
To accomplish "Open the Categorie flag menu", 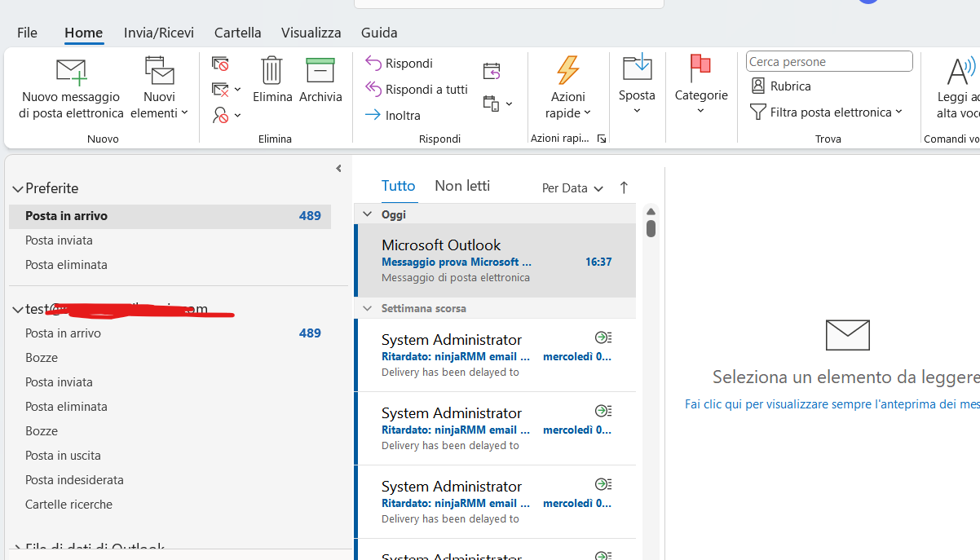I will point(701,85).
